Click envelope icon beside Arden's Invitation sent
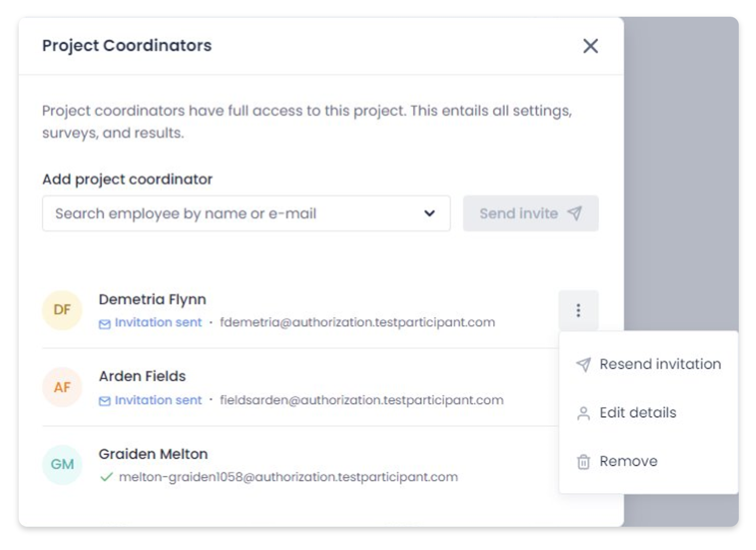Image resolution: width=756 pixels, height=550 pixels. (105, 402)
